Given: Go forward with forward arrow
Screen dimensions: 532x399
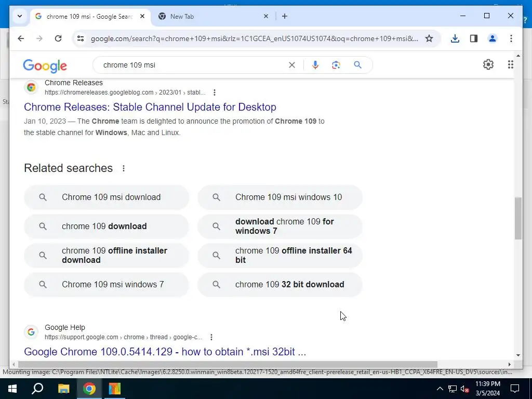Looking at the screenshot, I should (39, 38).
